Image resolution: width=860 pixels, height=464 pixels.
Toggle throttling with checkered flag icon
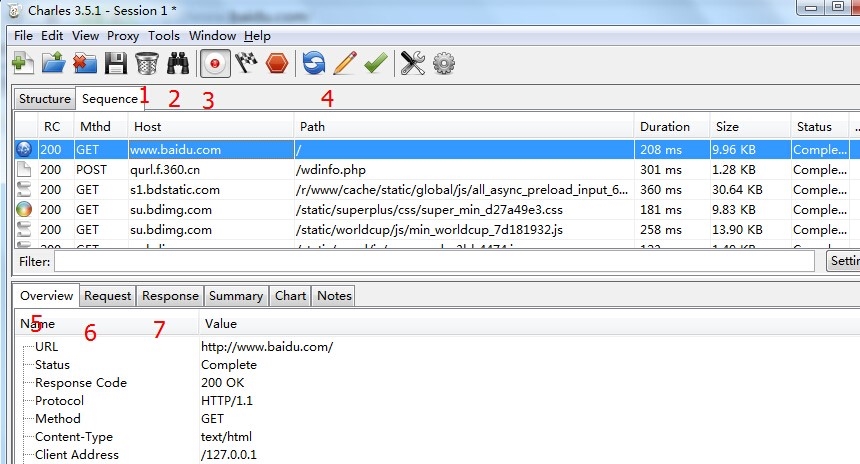coord(246,63)
